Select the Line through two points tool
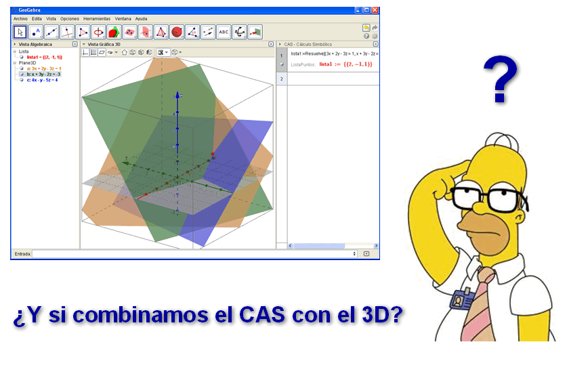This screenshot has height=380, width=588. pos(51,33)
